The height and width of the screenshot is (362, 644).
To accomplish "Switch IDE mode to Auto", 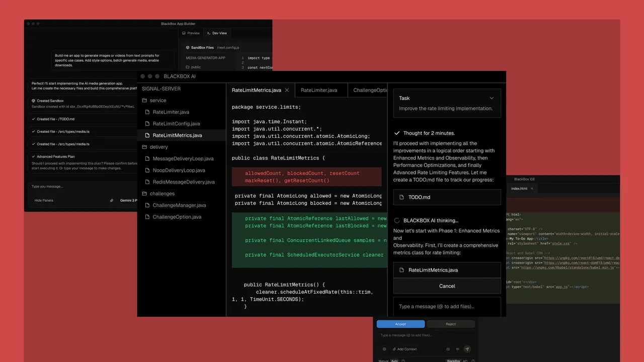I will [394, 360].
